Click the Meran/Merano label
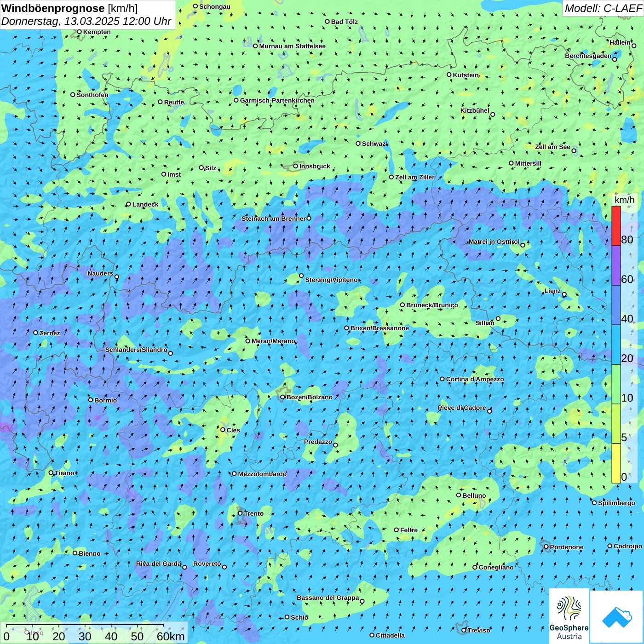644x644 pixels. (273, 341)
